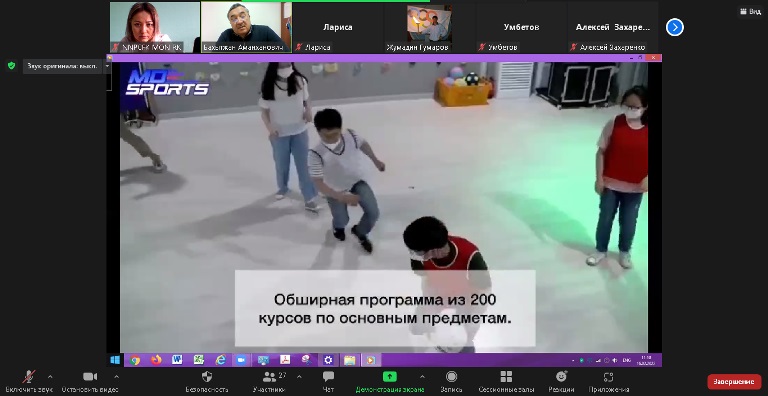Open original sound dropdown arrow
The height and width of the screenshot is (396, 768).
[107, 66]
